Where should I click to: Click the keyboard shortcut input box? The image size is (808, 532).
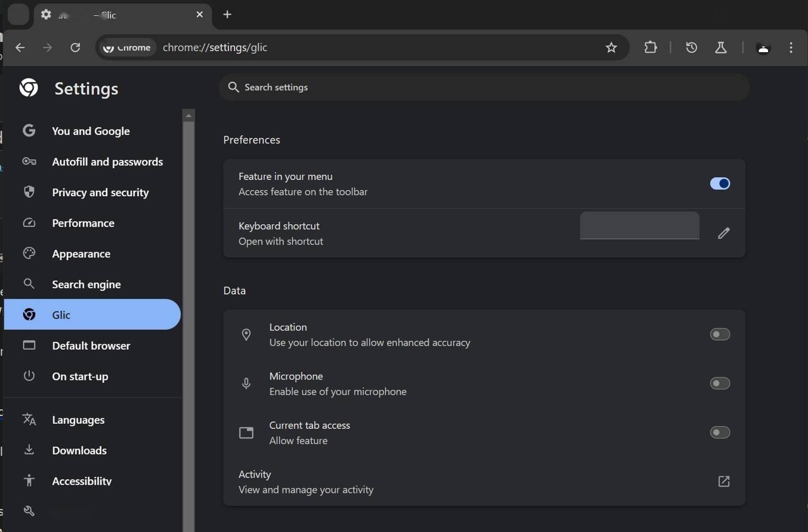click(640, 225)
